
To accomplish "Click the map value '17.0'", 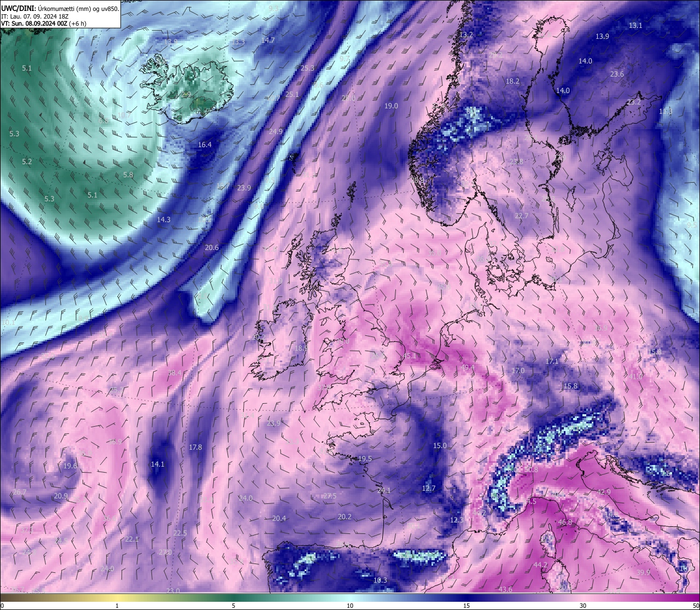I will pos(518,371).
